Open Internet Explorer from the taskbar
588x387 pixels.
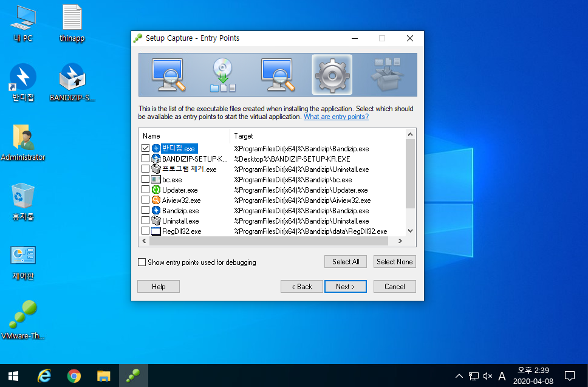(x=44, y=375)
